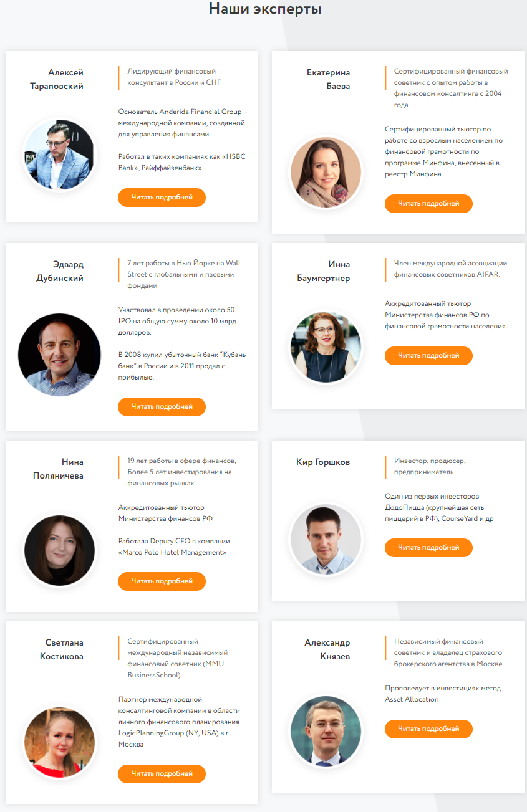The height and width of the screenshot is (812, 527).
Task: Open Кир Горшков's Читать подробней button
Action: [x=428, y=547]
